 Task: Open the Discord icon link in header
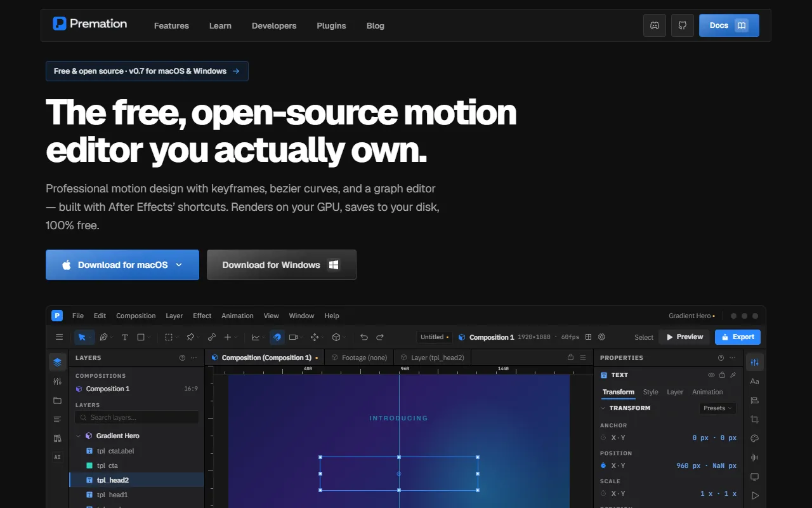(655, 25)
